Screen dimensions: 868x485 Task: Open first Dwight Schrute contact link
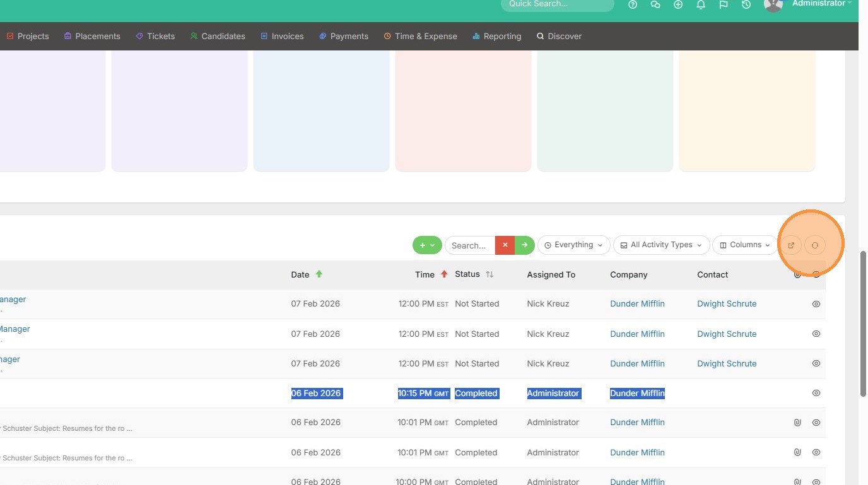coord(726,304)
